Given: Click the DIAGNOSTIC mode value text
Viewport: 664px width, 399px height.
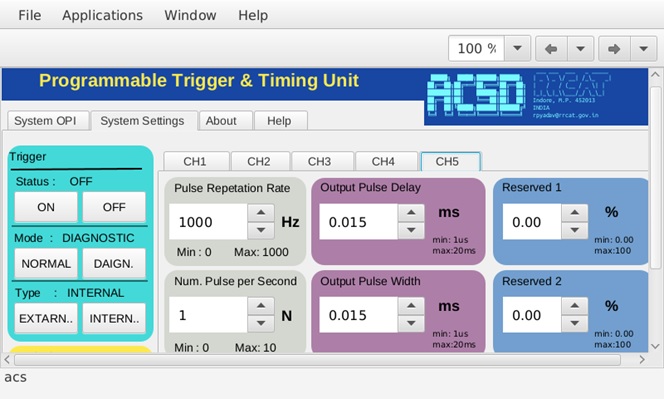Looking at the screenshot, I should [98, 238].
